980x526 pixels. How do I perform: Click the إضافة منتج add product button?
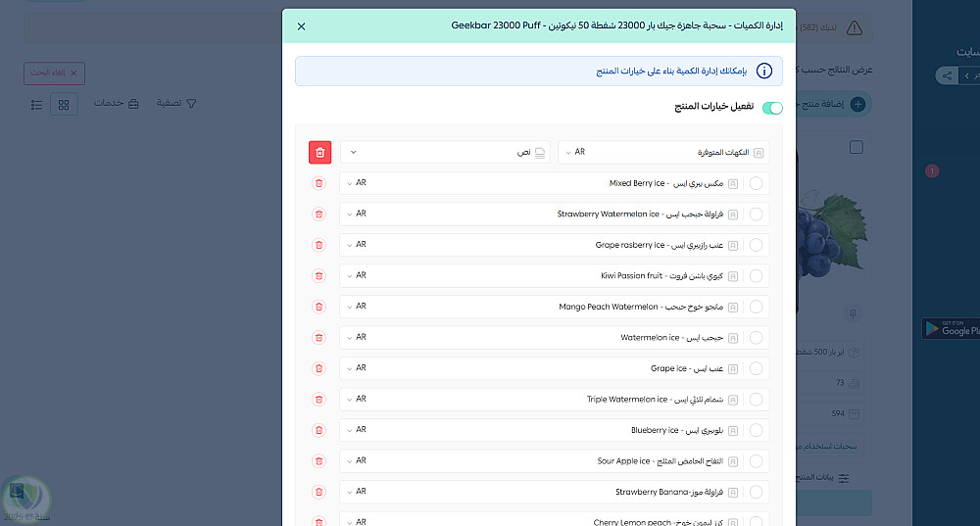(x=833, y=104)
